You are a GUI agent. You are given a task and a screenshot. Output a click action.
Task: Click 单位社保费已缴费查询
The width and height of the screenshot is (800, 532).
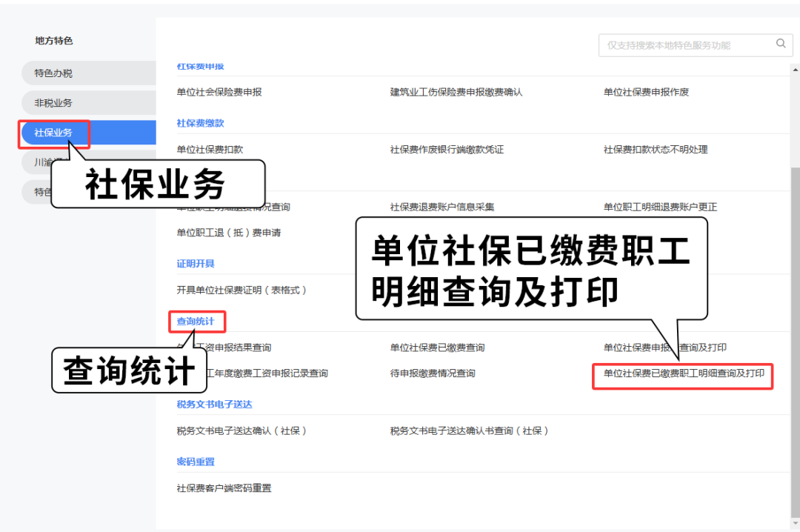[437, 348]
